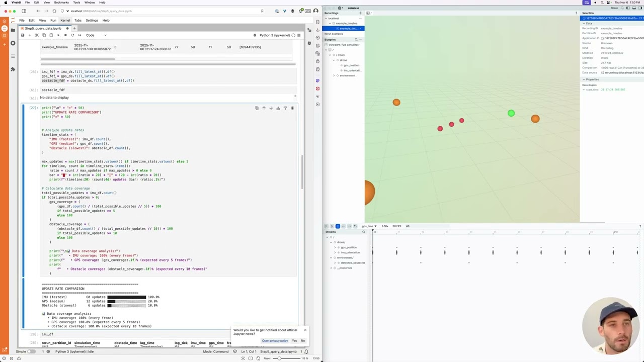Screen dimensions: 644x362
Task: Toggle Simple mode switch in status bar
Action: 31,351
